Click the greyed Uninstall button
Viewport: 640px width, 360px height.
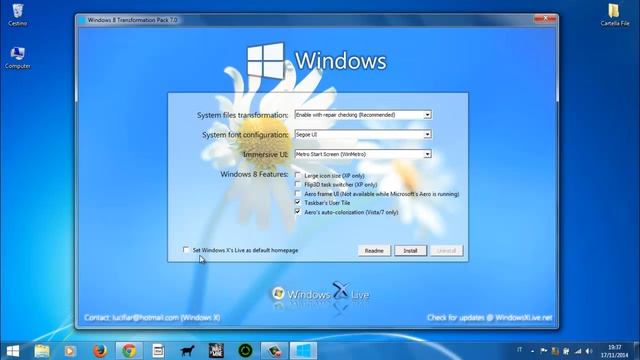point(447,251)
